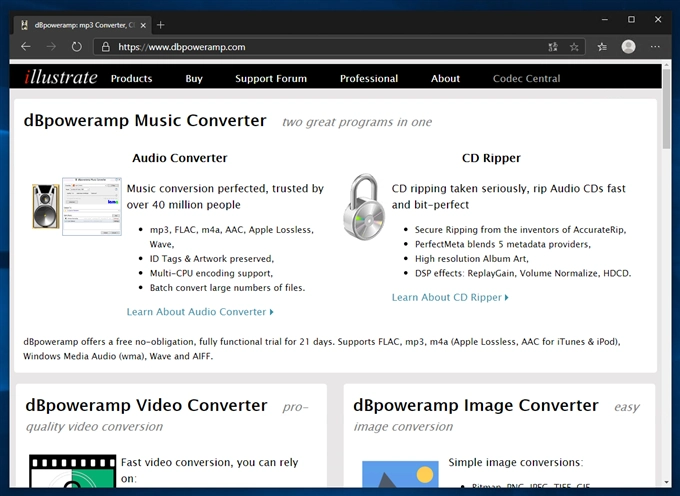Open the browser settings three-dot menu
The height and width of the screenshot is (496, 680).
click(x=655, y=46)
